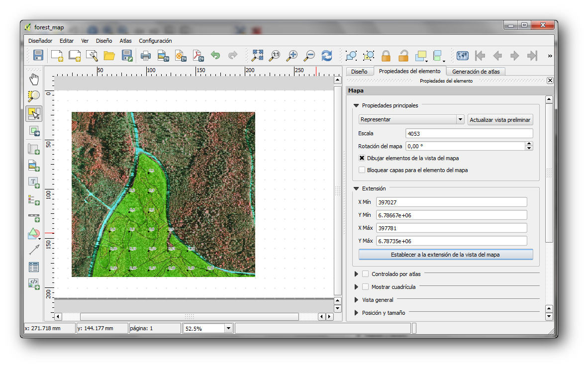The width and height of the screenshot is (588, 368).
Task: Open the 52.5% zoom level dropdown
Action: (x=228, y=328)
